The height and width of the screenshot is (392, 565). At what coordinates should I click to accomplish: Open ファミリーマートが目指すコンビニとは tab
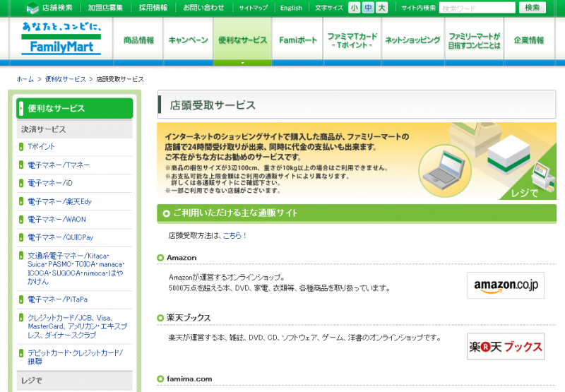coord(475,40)
